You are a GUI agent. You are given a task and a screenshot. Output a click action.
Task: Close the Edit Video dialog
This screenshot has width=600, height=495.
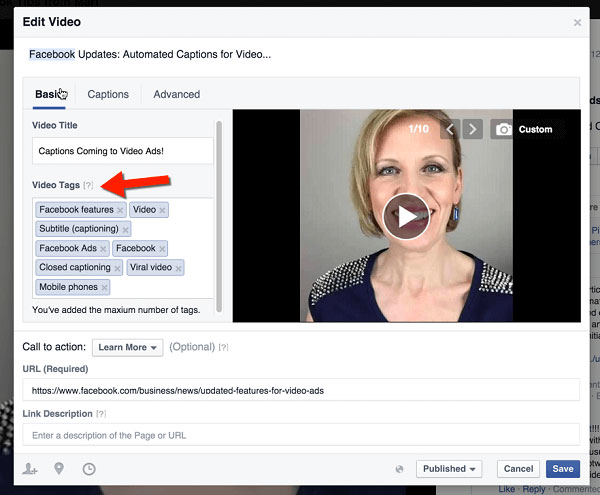point(577,23)
